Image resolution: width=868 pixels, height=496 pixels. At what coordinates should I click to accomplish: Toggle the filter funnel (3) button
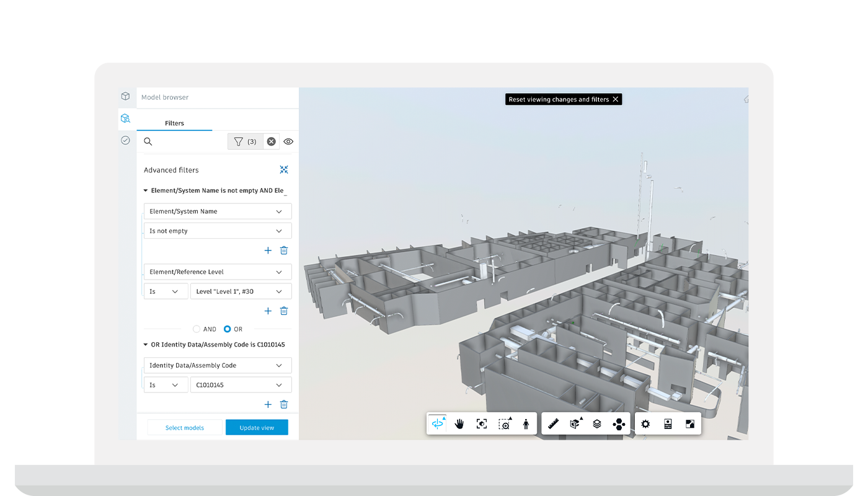click(246, 141)
